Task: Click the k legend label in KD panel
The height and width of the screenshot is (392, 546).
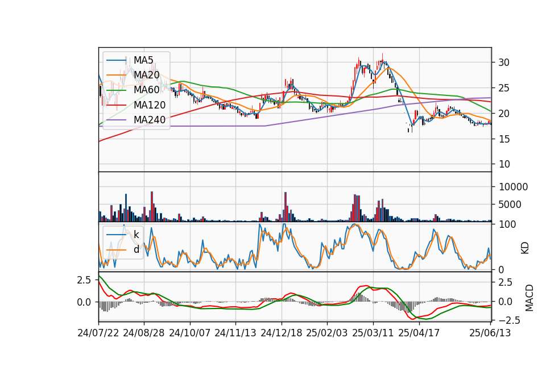Action: coord(136,235)
